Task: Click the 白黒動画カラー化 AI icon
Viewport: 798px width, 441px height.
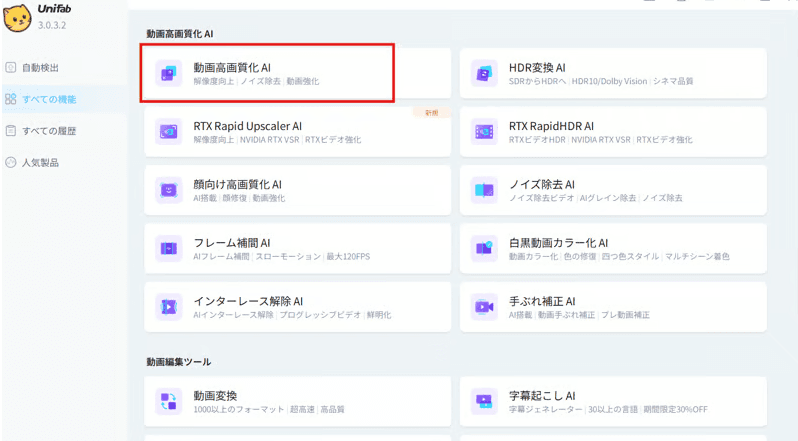Action: 484,249
